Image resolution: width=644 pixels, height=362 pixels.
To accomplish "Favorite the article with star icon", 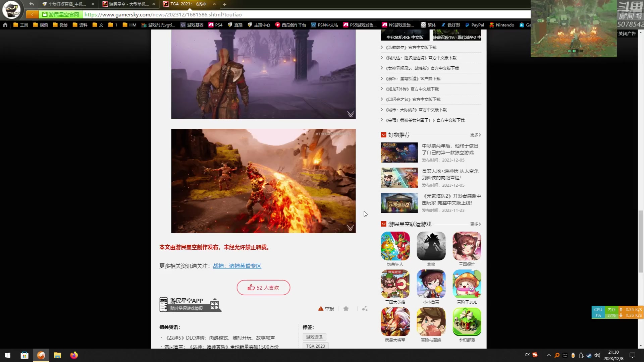I will tap(346, 309).
